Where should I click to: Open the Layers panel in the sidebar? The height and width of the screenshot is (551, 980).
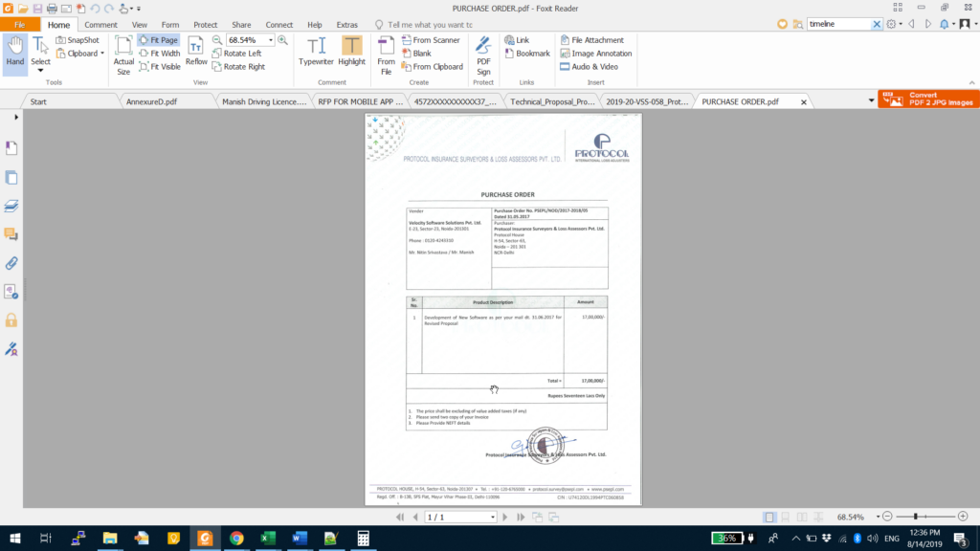click(11, 206)
